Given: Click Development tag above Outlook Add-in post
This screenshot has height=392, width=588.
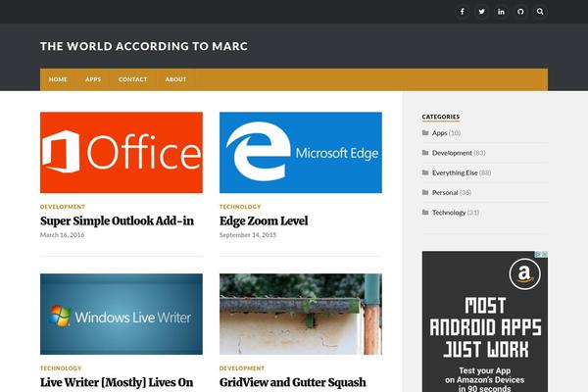Looking at the screenshot, I should pos(63,207).
